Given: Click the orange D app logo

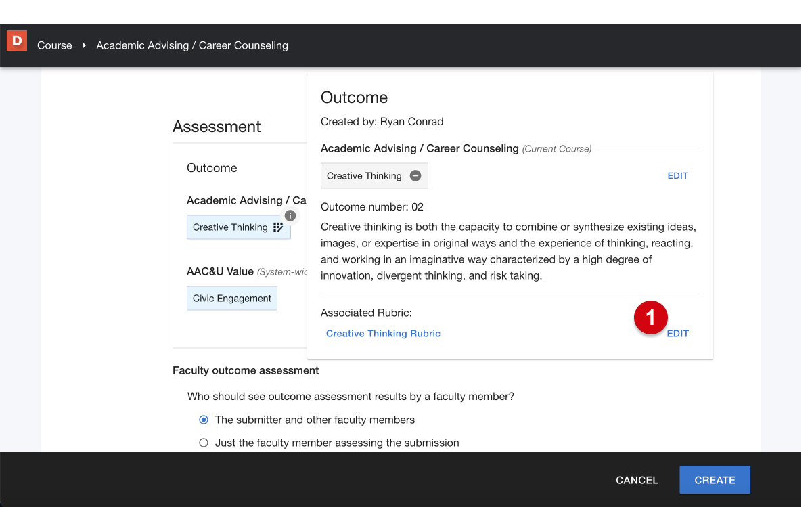Looking at the screenshot, I should (x=17, y=41).
